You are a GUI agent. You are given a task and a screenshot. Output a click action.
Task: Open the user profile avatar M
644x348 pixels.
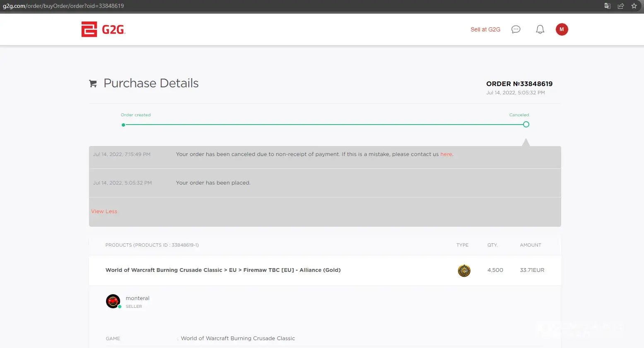click(x=562, y=29)
